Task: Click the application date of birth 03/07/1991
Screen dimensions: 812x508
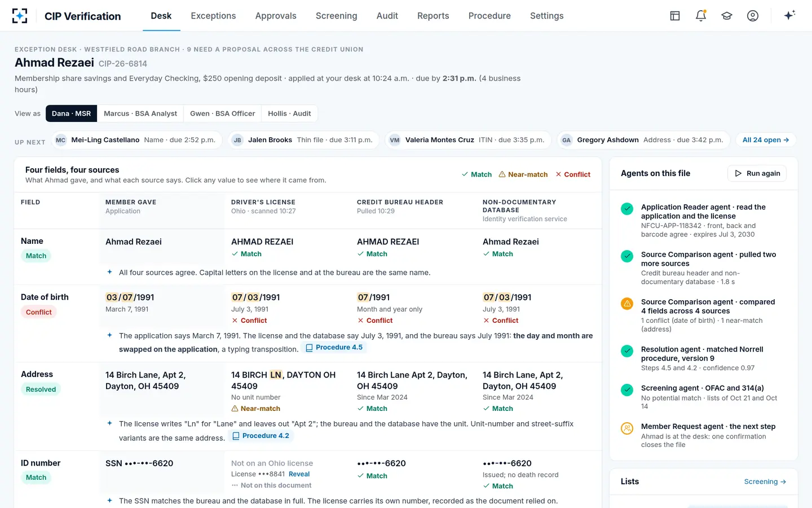Action: tap(130, 297)
